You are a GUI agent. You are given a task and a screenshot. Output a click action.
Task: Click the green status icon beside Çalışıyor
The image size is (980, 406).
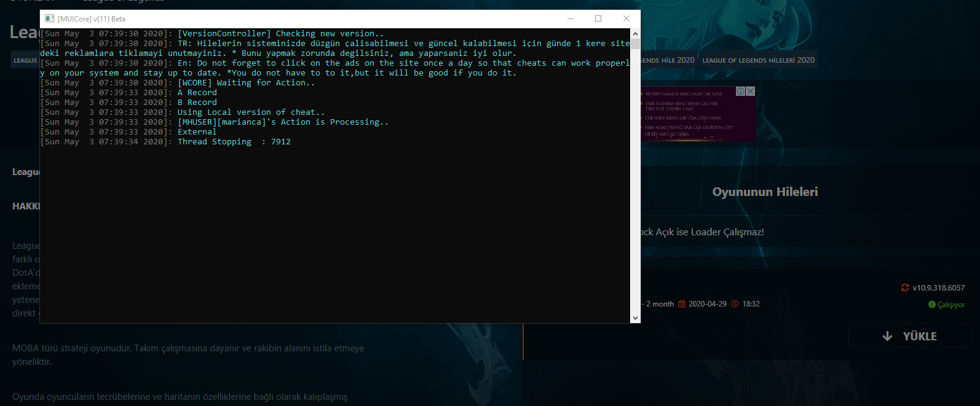[931, 305]
